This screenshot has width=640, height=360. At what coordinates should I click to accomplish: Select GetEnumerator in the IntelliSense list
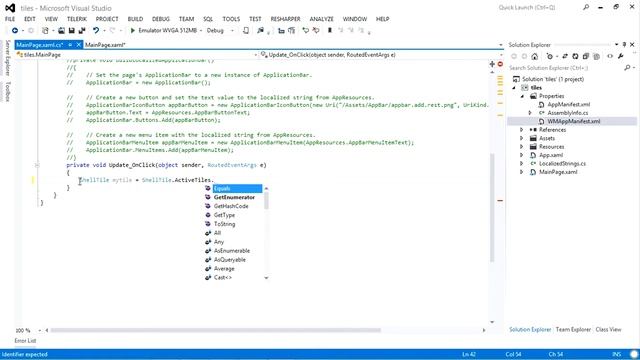(x=233, y=198)
